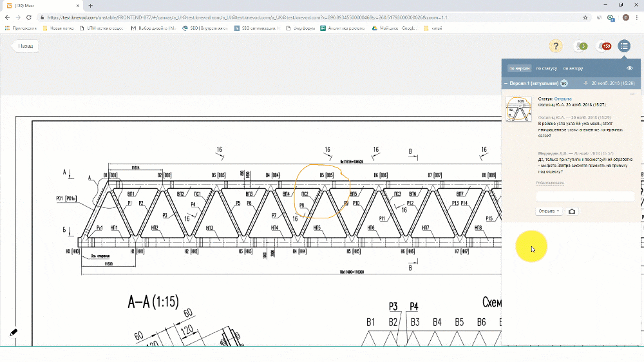
Task: Close the '(150)' browser tab
Action: coord(78,6)
